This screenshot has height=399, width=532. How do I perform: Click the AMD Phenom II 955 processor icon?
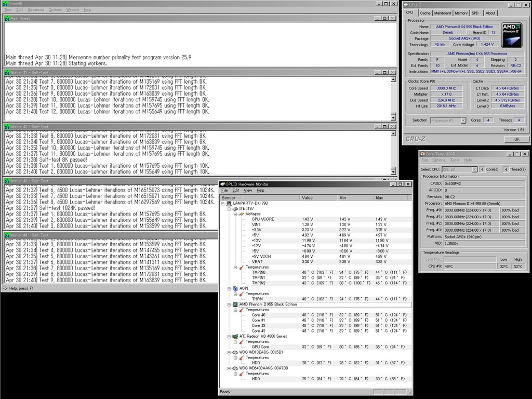(x=235, y=304)
